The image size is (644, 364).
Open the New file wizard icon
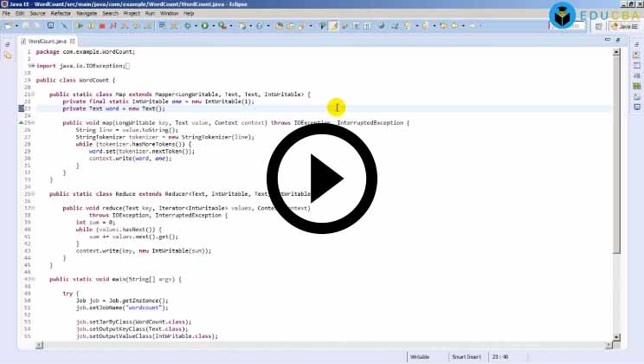click(8, 26)
